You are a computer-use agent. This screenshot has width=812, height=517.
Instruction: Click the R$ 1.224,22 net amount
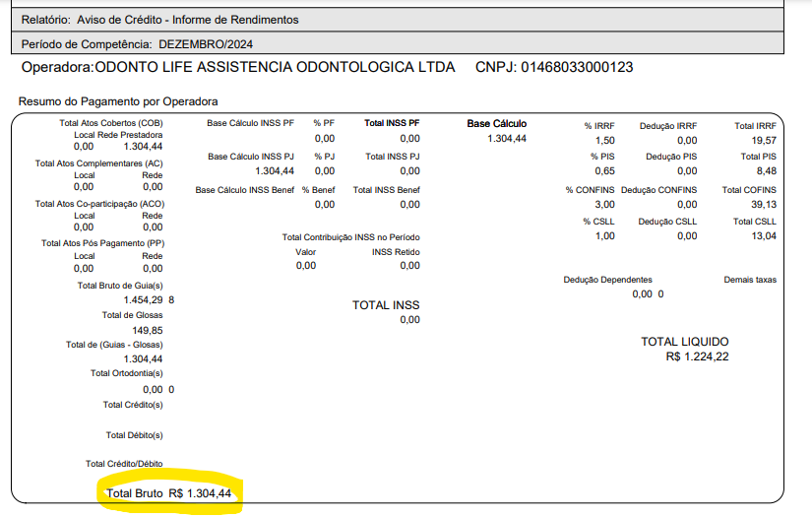pyautogui.click(x=697, y=356)
